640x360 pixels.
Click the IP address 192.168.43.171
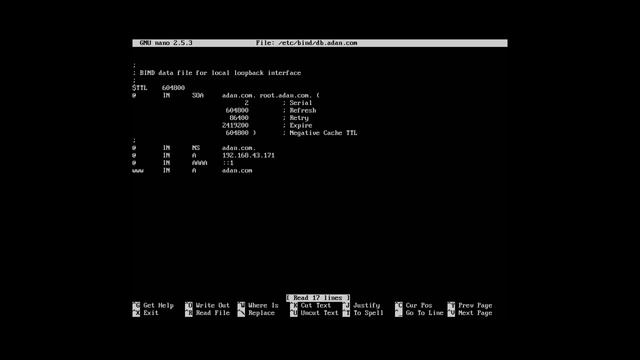pos(249,156)
